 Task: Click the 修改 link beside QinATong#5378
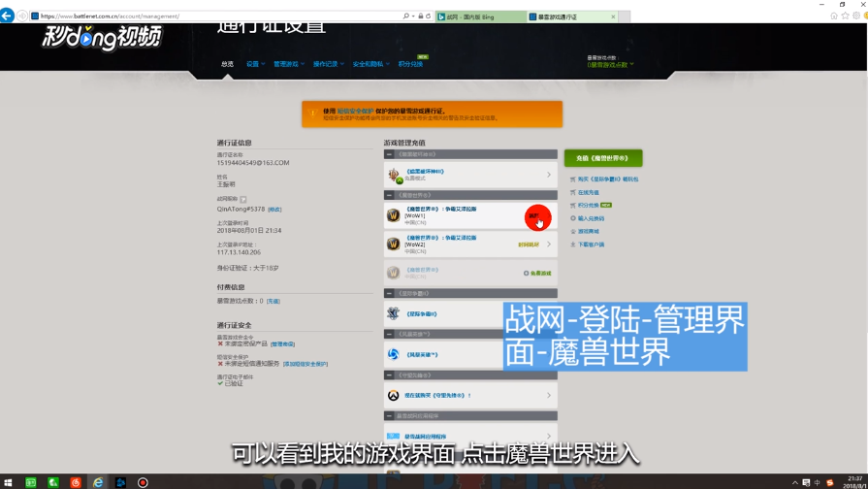point(274,210)
